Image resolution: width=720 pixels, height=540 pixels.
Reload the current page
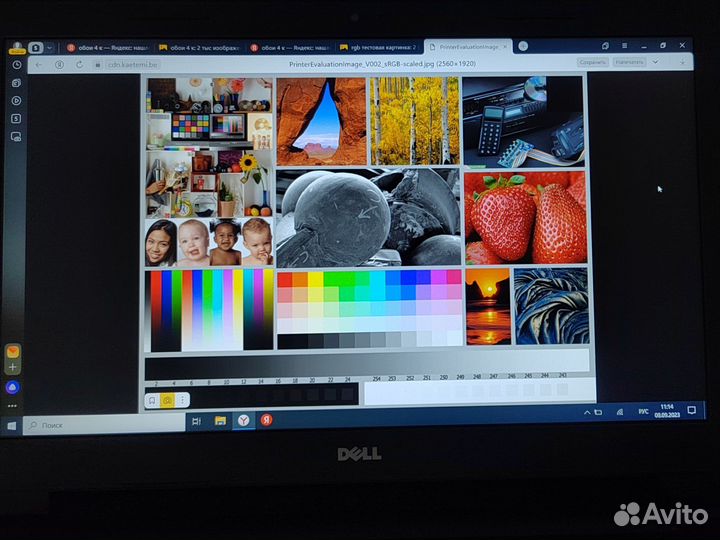tap(79, 65)
